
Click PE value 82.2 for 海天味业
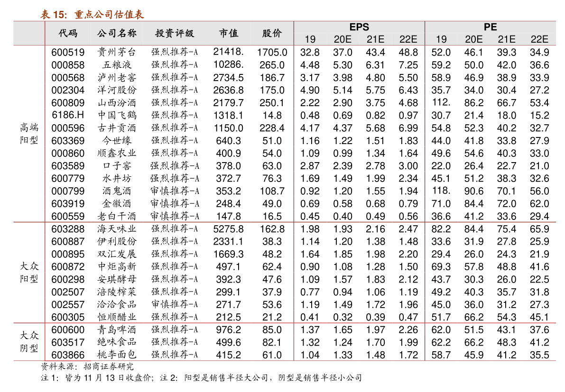(441, 228)
